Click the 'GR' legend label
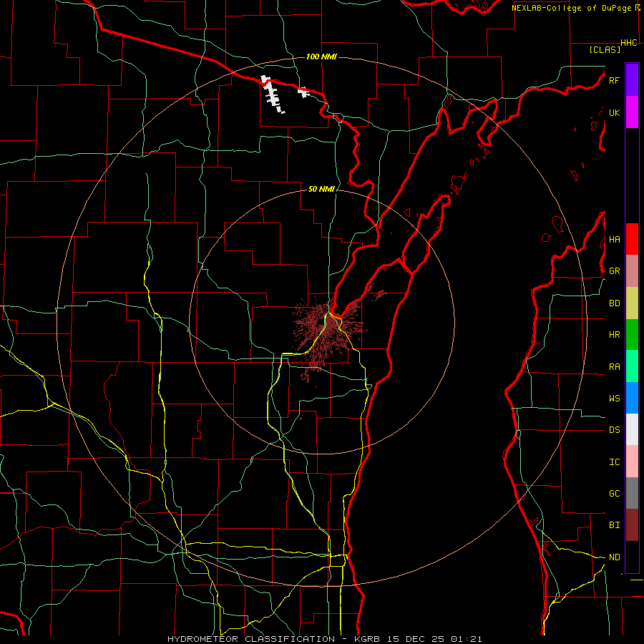 [x=615, y=271]
